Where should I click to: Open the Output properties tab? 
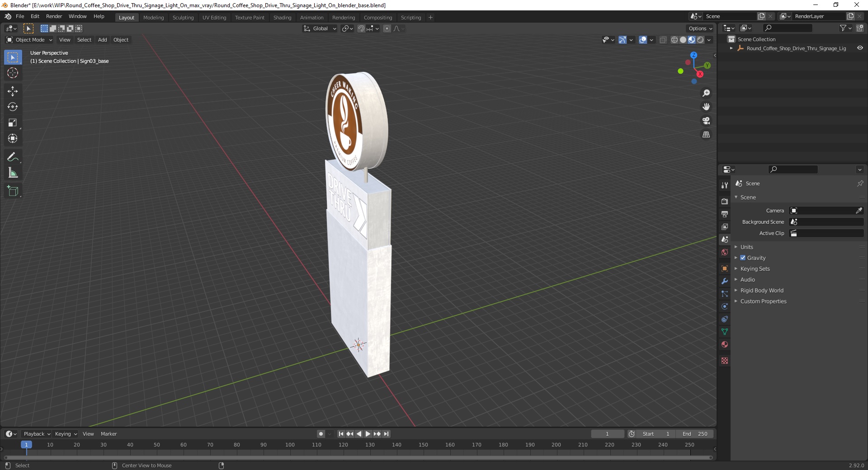tap(725, 214)
